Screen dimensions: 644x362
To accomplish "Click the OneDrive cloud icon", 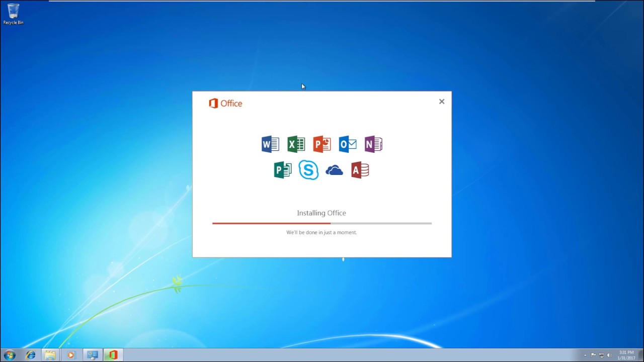I will [x=334, y=170].
